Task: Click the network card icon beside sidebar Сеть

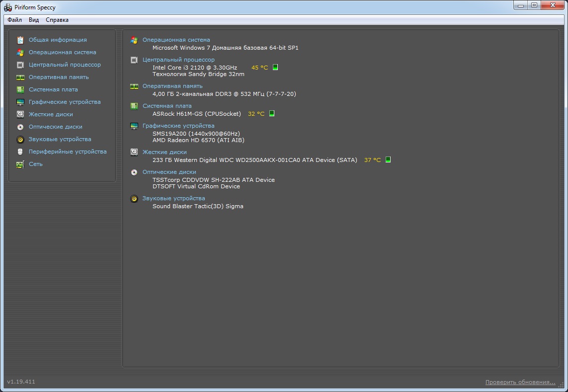Action: (20, 164)
